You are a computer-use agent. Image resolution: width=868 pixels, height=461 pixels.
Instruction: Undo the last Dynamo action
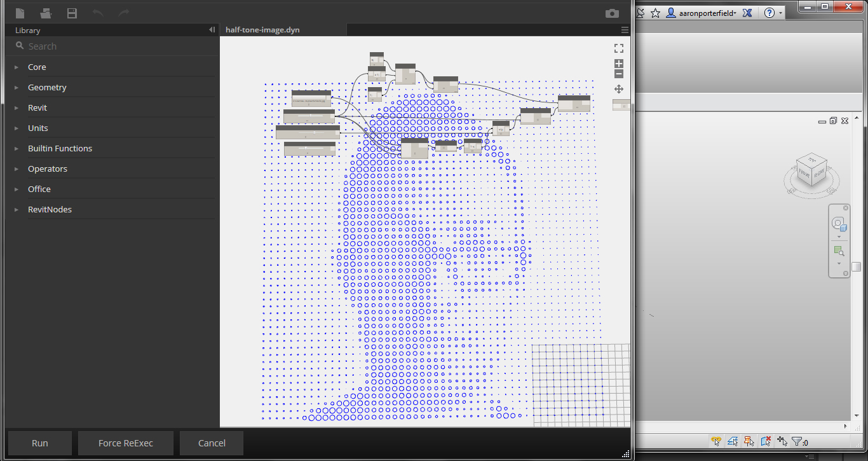[x=98, y=13]
